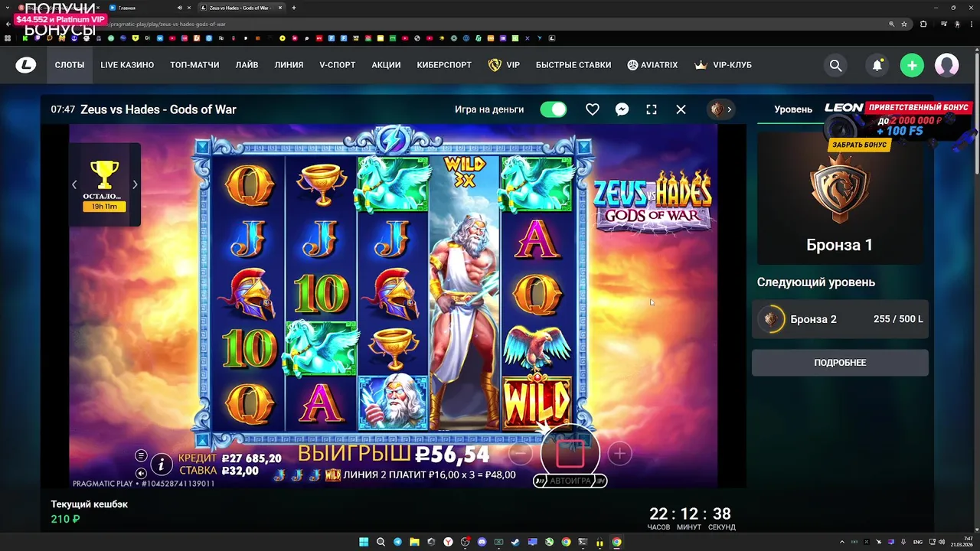Launch AVIATRIX from the top menu
980x551 pixels.
[x=652, y=65]
